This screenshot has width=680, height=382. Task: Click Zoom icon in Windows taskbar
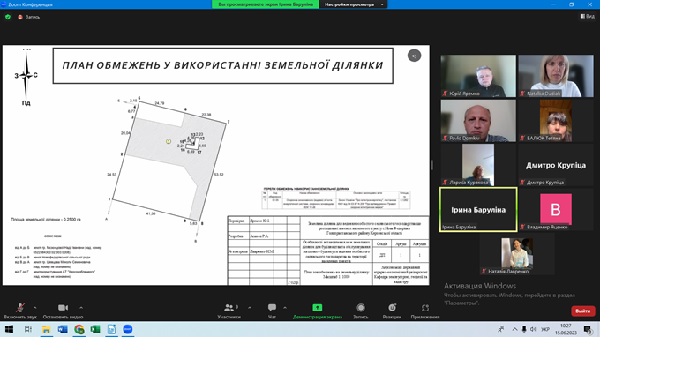tap(128, 330)
